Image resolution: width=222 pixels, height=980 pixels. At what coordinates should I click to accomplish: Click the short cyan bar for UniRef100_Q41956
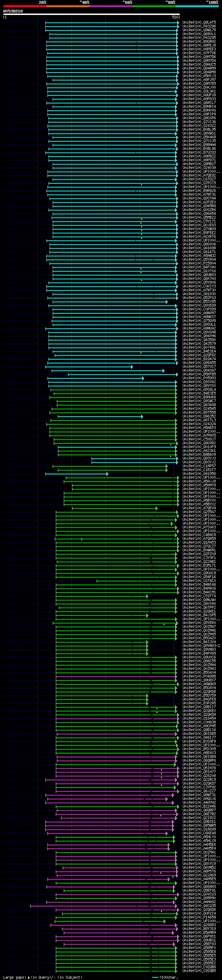[77, 474]
